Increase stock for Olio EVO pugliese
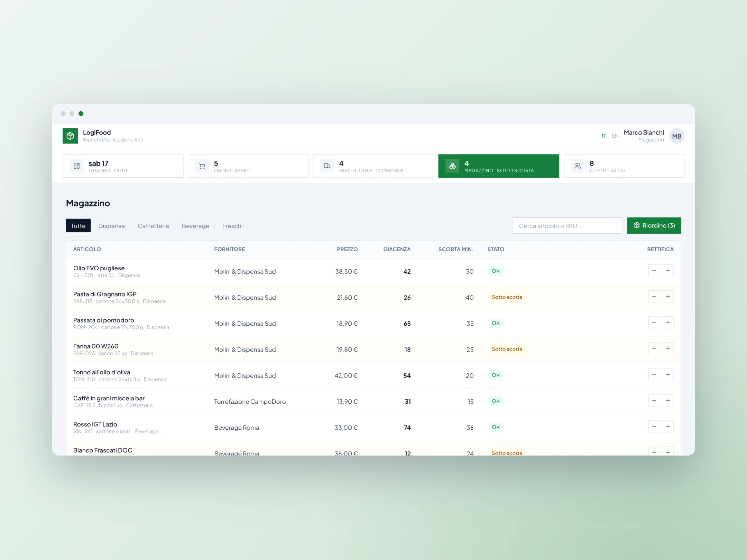This screenshot has width=747, height=560. pyautogui.click(x=667, y=271)
